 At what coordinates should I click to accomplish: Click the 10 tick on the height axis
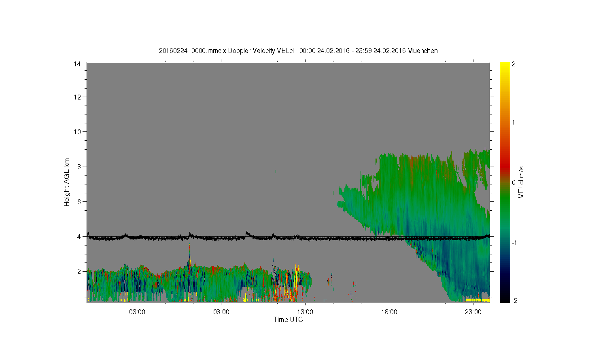pos(77,132)
